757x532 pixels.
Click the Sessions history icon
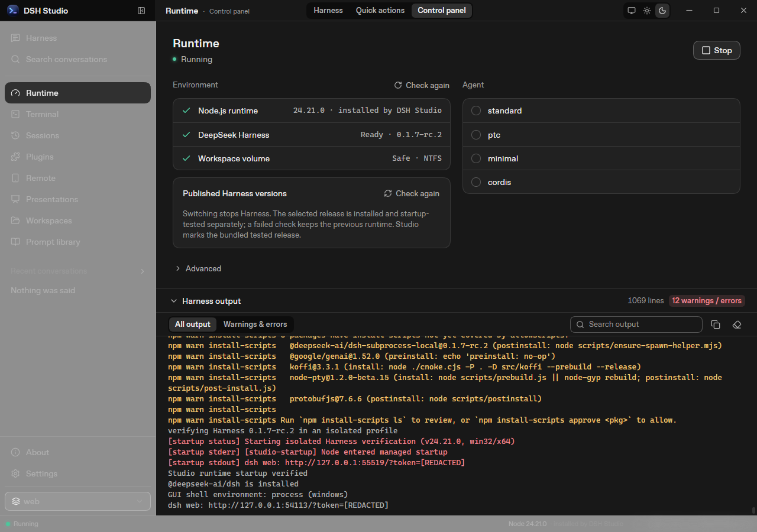click(16, 135)
